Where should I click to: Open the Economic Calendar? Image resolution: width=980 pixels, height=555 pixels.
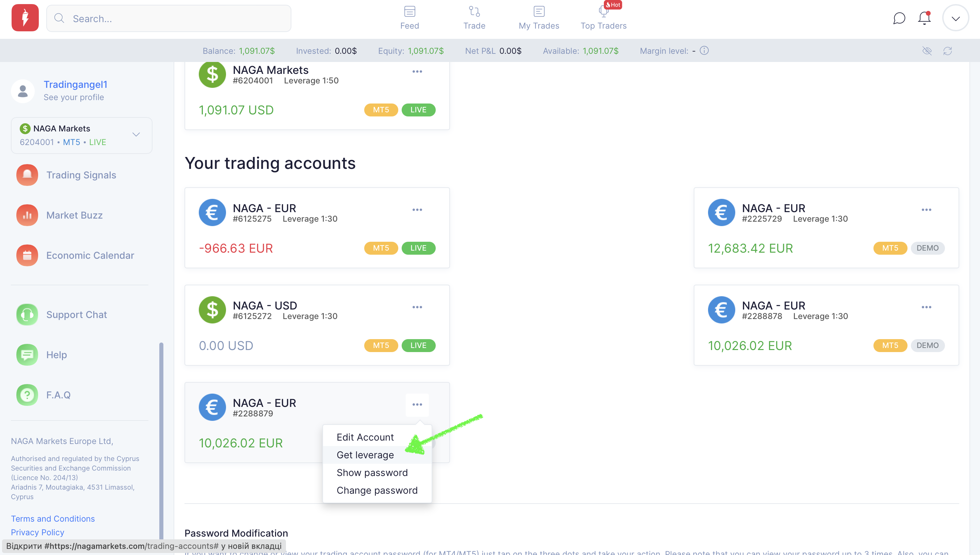click(x=90, y=255)
